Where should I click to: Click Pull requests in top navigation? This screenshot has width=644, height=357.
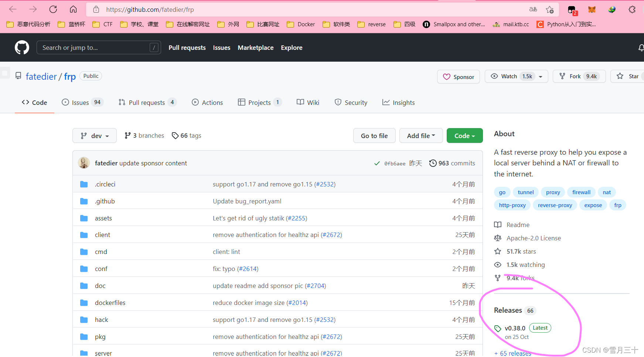(x=187, y=48)
